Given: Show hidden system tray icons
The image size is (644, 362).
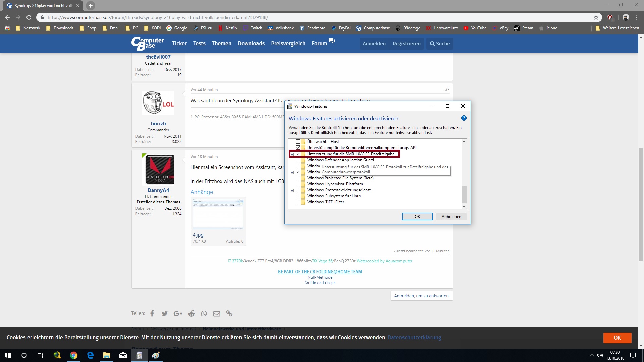Looking at the screenshot, I should tap(592, 355).
